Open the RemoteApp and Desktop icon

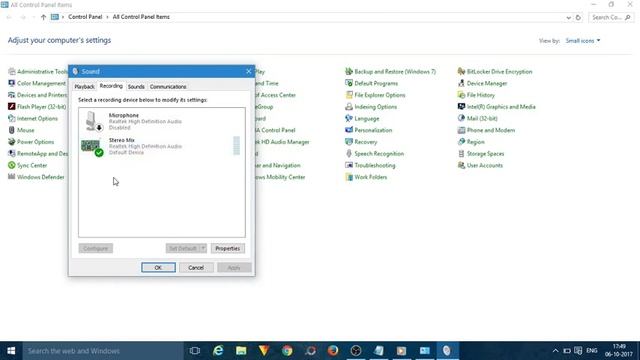click(38, 154)
